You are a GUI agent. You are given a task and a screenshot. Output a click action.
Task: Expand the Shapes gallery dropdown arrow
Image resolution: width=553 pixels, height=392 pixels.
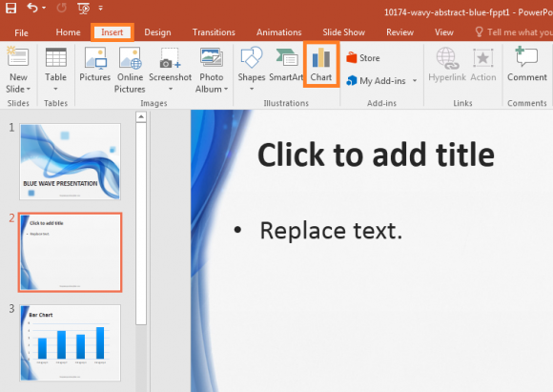coord(252,89)
